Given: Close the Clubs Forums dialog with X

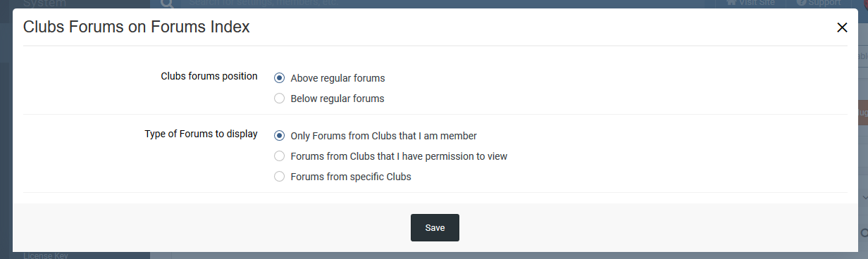Looking at the screenshot, I should click(x=842, y=27).
